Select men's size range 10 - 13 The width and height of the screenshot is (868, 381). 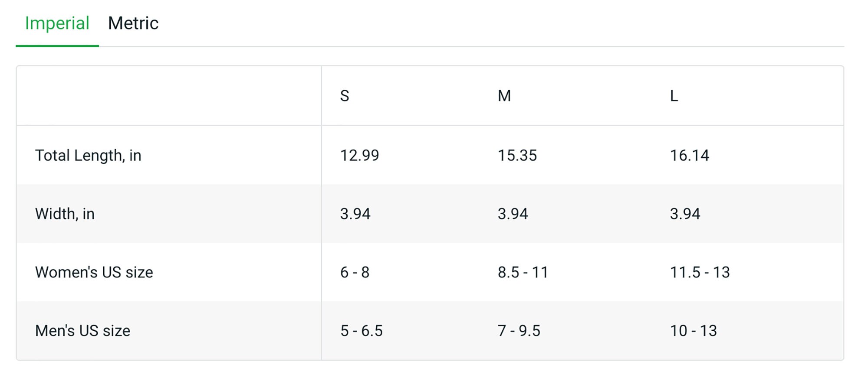pyautogui.click(x=694, y=331)
